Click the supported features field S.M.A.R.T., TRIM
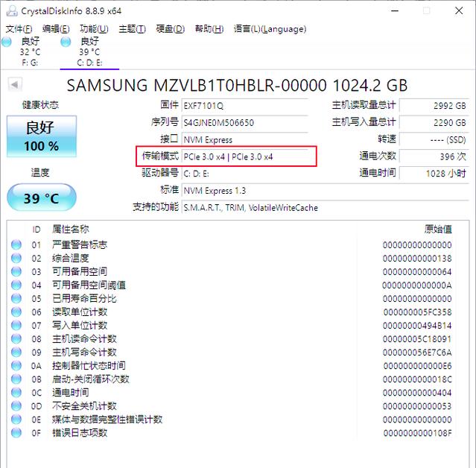 [326, 208]
